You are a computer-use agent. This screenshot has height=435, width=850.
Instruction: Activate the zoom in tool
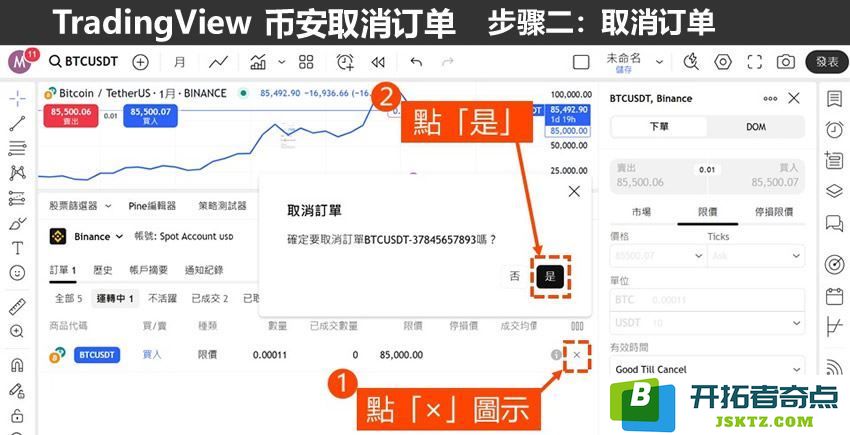17,331
